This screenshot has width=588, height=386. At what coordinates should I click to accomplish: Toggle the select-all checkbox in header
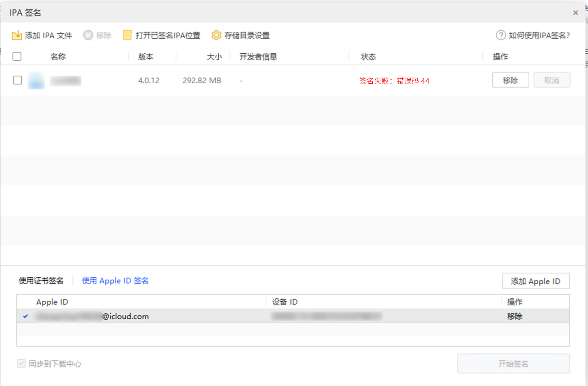tap(17, 56)
